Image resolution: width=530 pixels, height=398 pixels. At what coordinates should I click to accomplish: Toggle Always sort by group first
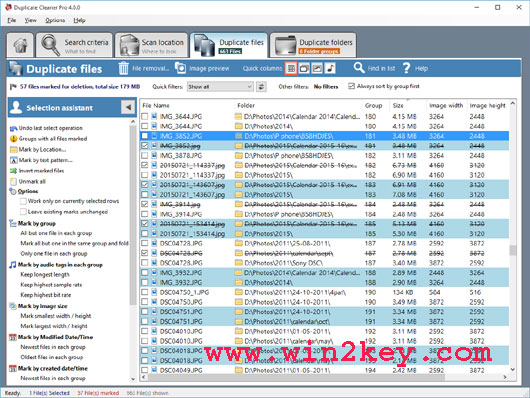351,86
